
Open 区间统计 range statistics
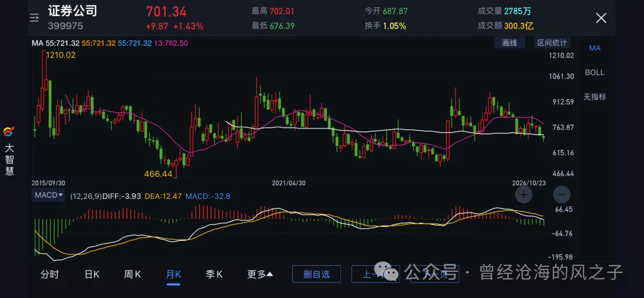point(552,43)
